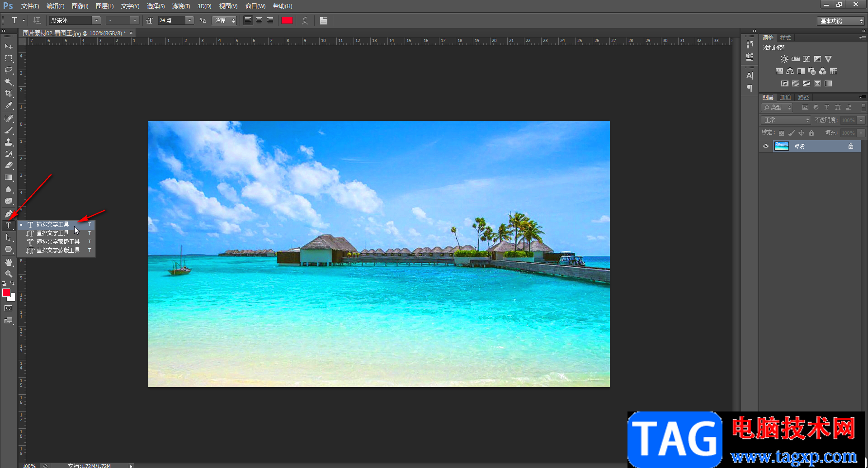Click the red text color swatch
868x468 pixels.
coord(287,21)
